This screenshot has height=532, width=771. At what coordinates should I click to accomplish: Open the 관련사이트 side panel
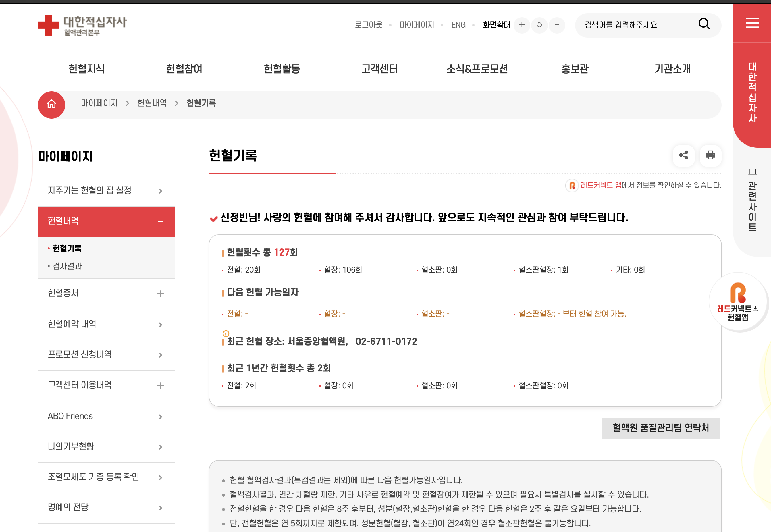coord(752,200)
